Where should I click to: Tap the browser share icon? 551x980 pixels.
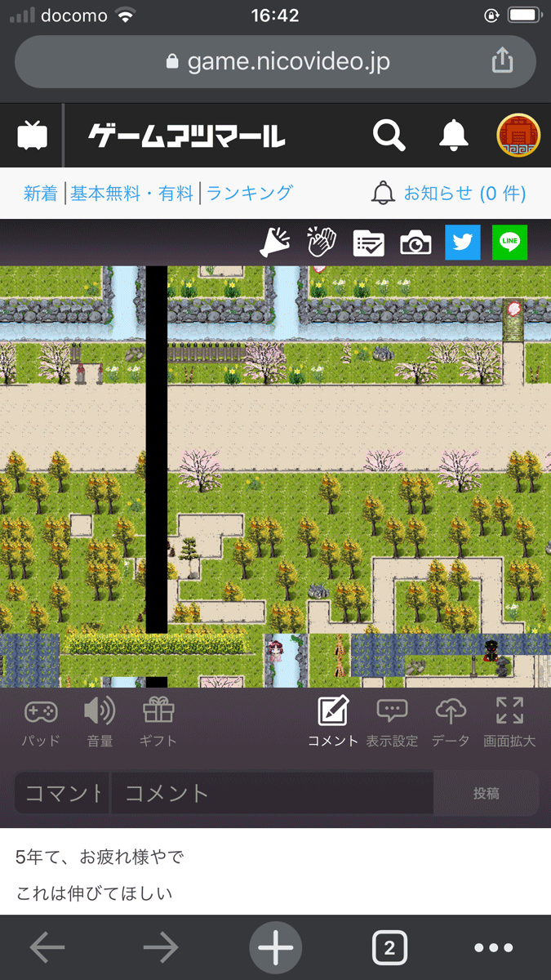tap(502, 60)
